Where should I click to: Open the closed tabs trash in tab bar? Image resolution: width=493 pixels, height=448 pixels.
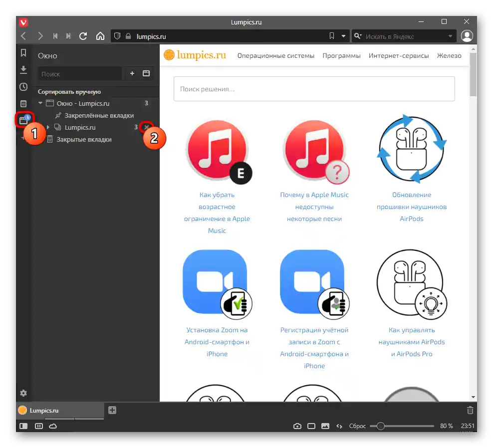point(470,410)
